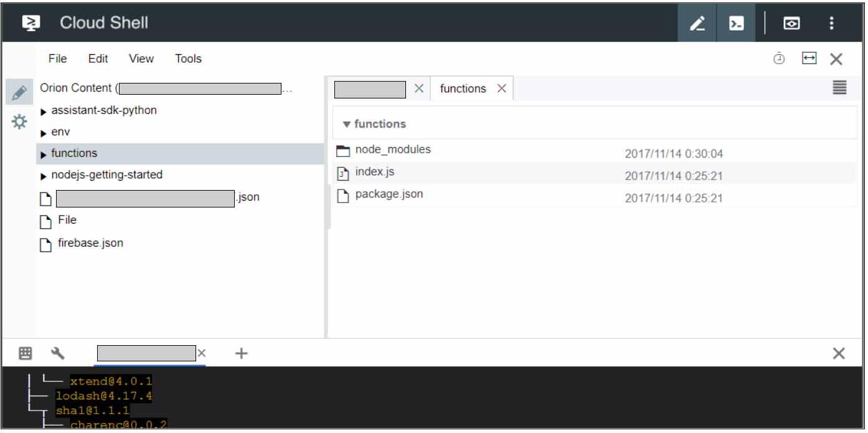
Task: Open the terminal icon in the header bar
Action: coord(736,24)
